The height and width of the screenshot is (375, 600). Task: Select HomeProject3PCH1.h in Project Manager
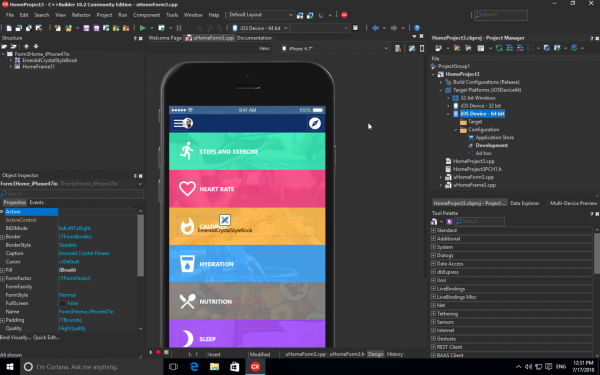tap(477, 169)
